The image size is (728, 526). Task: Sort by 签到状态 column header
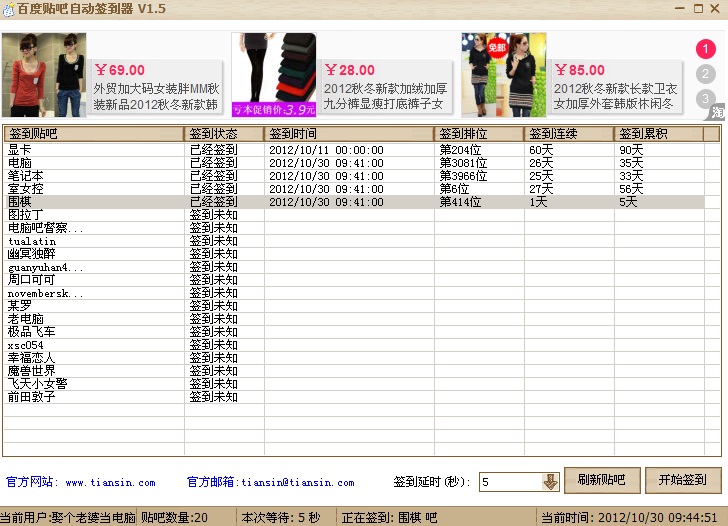[224, 134]
